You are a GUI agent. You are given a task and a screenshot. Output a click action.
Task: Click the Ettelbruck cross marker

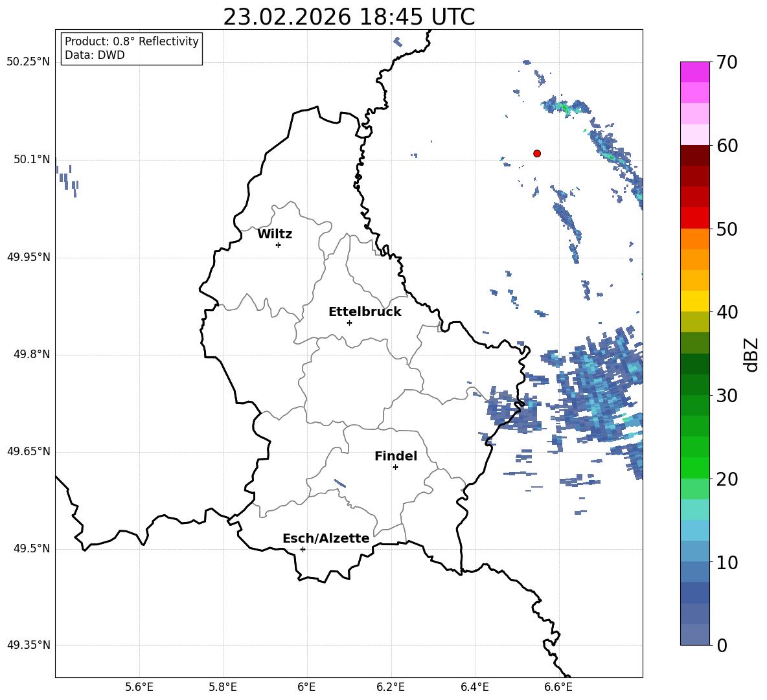click(x=349, y=322)
